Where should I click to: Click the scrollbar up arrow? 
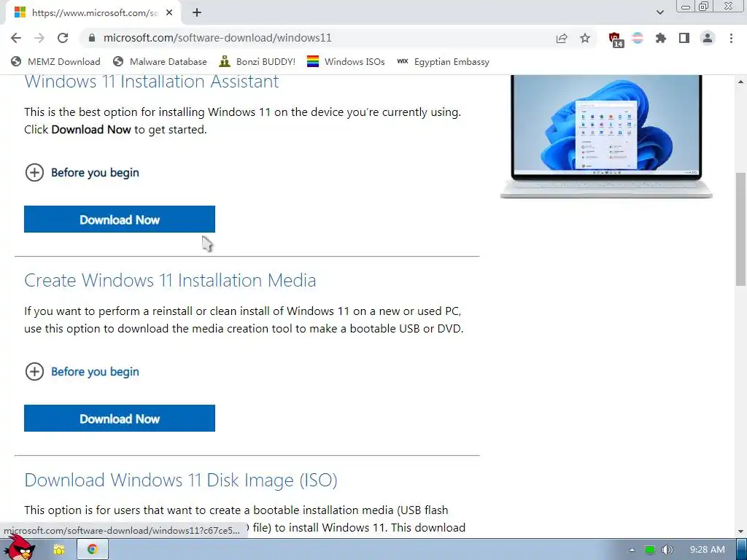click(740, 82)
